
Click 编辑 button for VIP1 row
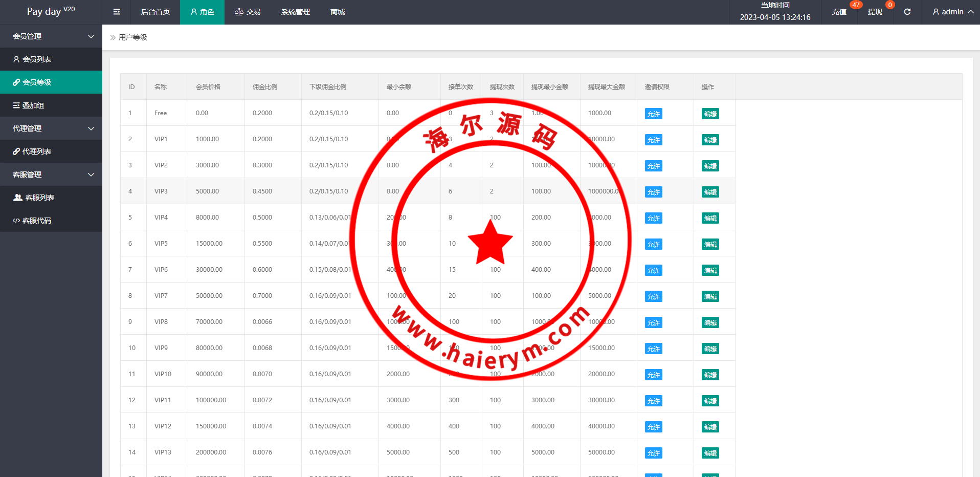coord(710,140)
